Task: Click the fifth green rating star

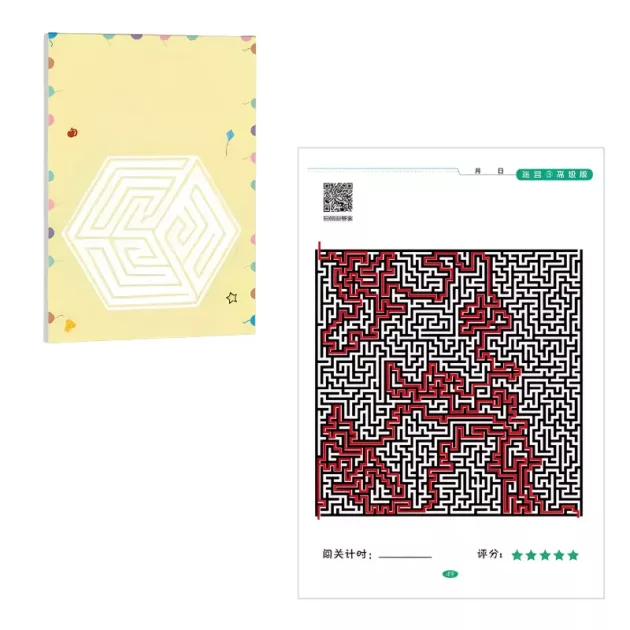Action: tap(573, 555)
